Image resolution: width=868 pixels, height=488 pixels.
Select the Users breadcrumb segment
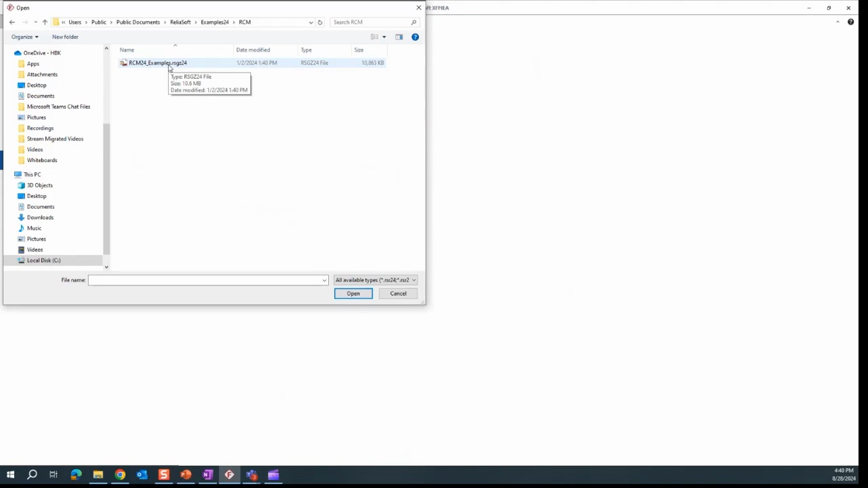click(75, 22)
